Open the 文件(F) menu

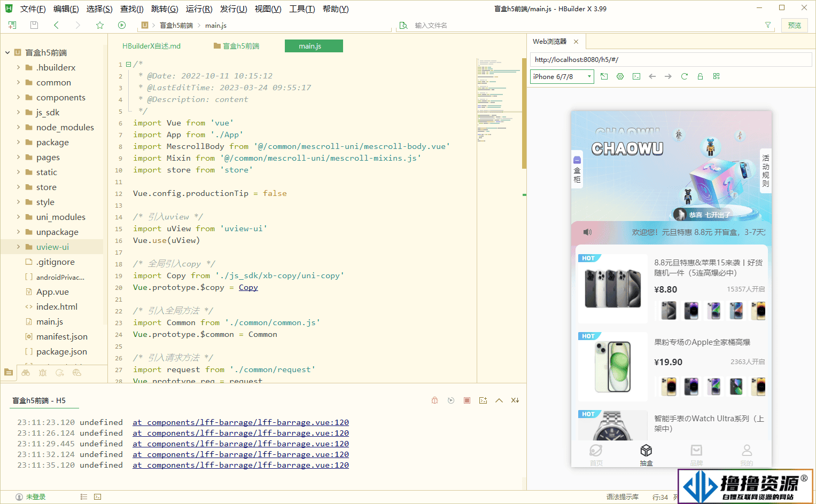[33, 9]
